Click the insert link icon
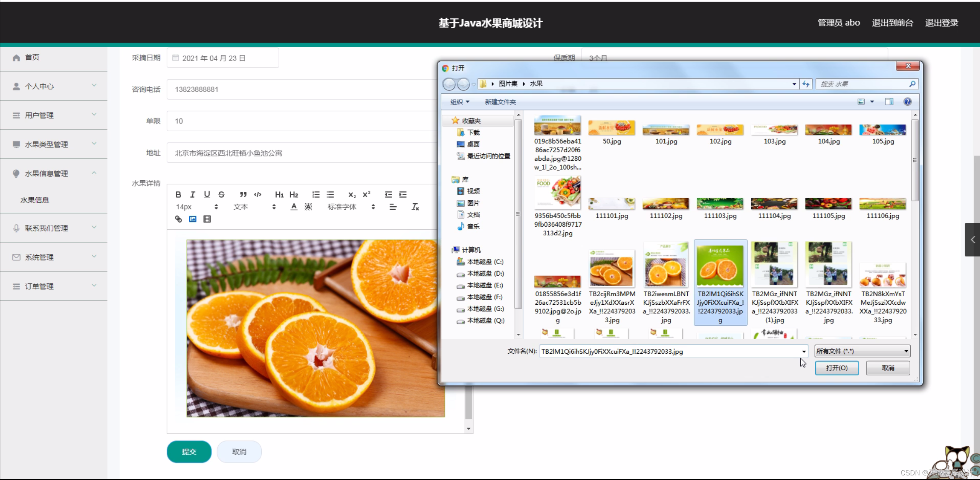The image size is (980, 480). point(179,219)
